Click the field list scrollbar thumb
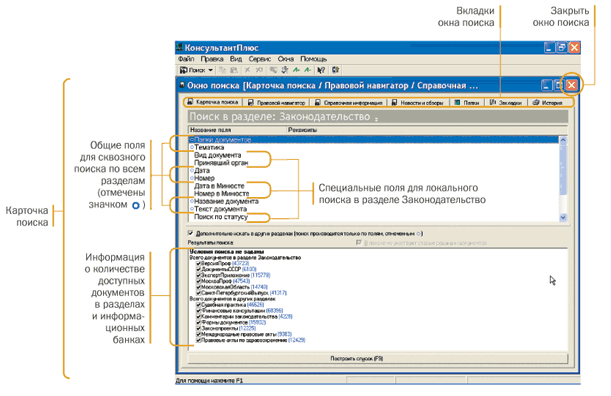The width and height of the screenshot is (611, 396). [563, 169]
